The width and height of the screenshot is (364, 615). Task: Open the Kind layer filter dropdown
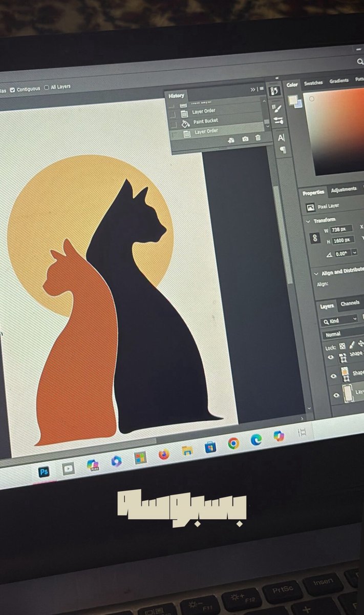pyautogui.click(x=339, y=320)
